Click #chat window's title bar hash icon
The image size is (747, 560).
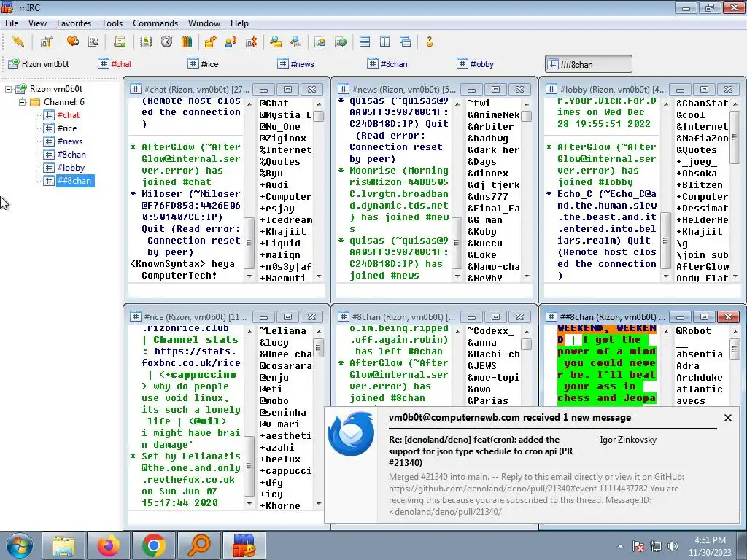coord(135,89)
